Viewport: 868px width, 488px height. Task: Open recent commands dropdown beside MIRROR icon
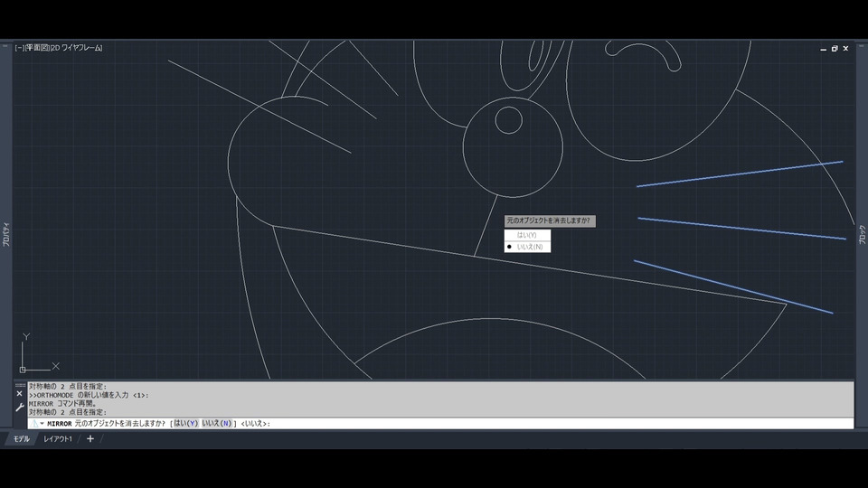tap(42, 424)
